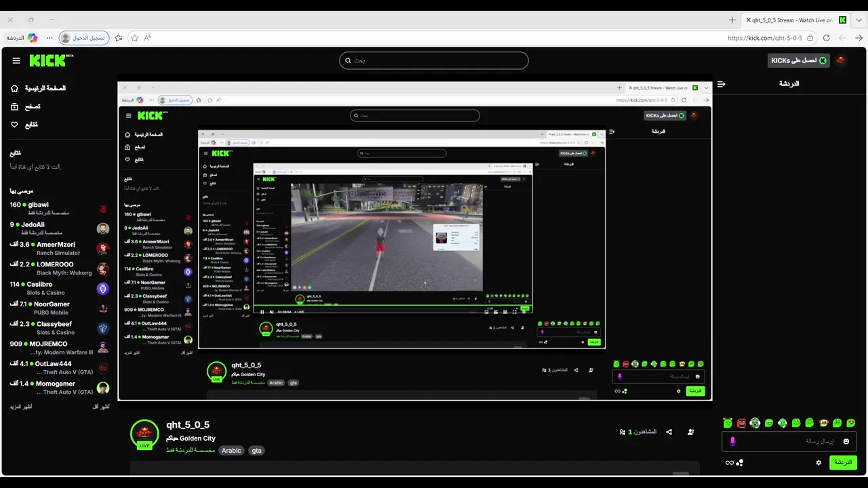Open Momogamer Theft Auto V channel
The height and width of the screenshot is (488, 868).
pos(59,388)
